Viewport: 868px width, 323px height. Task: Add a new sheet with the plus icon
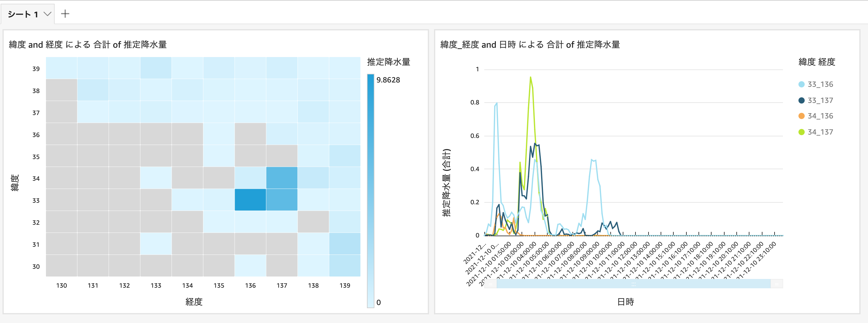65,14
